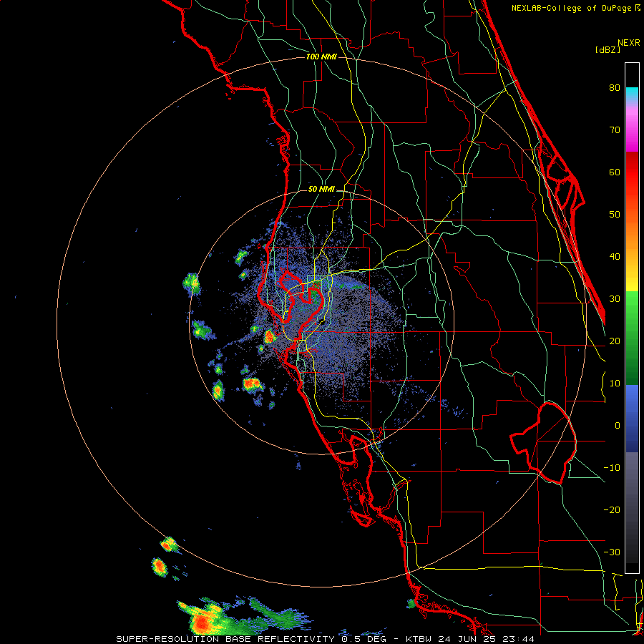The height and width of the screenshot is (644, 644).
Task: Click the 30 value on dBZ scale
Action: 615,299
